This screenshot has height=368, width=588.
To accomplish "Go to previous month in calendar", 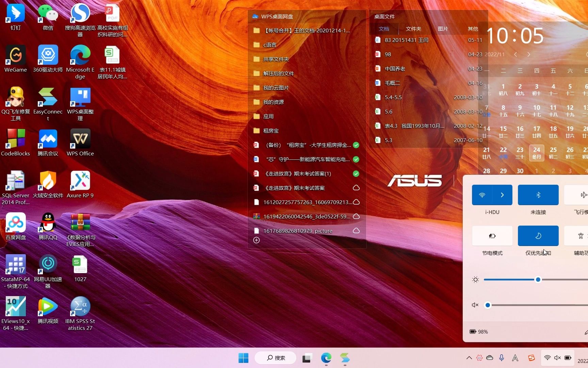I will pyautogui.click(x=516, y=55).
